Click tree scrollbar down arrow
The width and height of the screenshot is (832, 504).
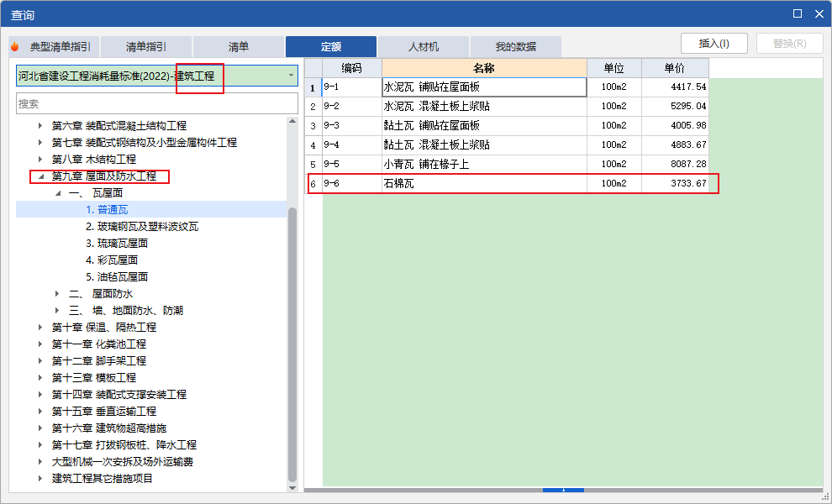click(292, 487)
